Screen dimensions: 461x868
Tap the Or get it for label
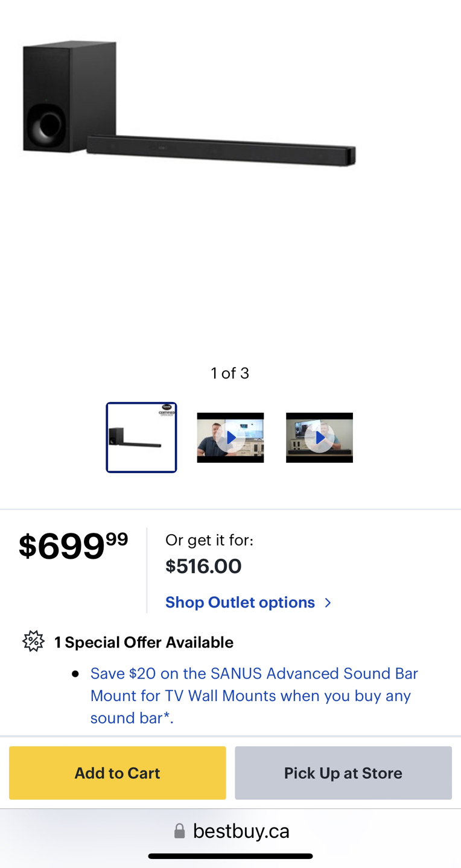[209, 540]
